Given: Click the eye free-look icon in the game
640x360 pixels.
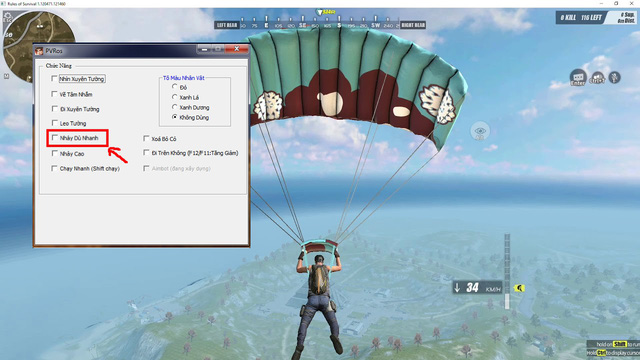Looking at the screenshot, I should point(480,131).
